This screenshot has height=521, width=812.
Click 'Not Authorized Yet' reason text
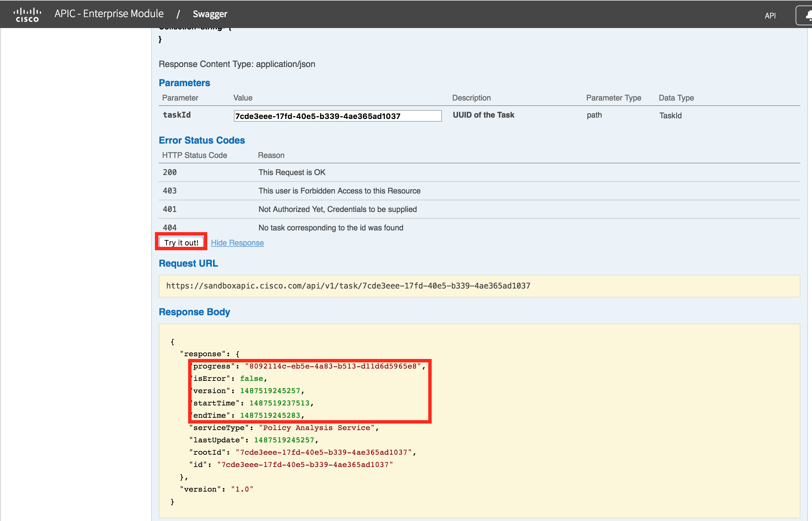(x=338, y=209)
